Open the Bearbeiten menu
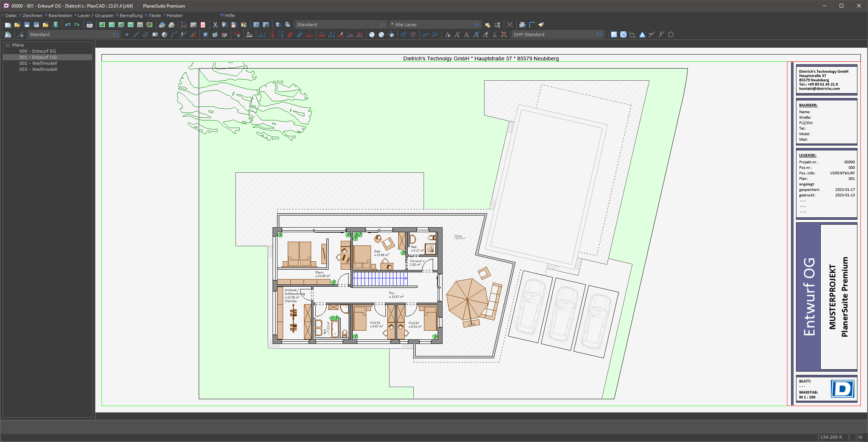 pyautogui.click(x=60, y=16)
